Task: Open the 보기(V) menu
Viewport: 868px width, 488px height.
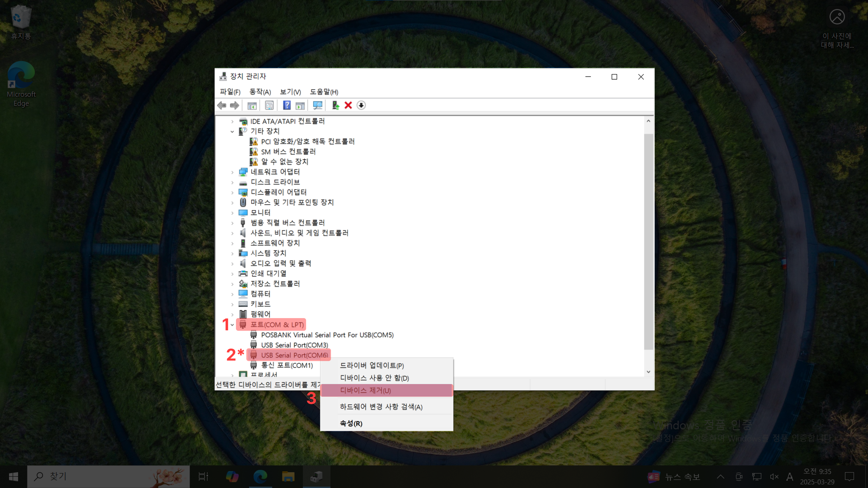Action: [x=290, y=92]
